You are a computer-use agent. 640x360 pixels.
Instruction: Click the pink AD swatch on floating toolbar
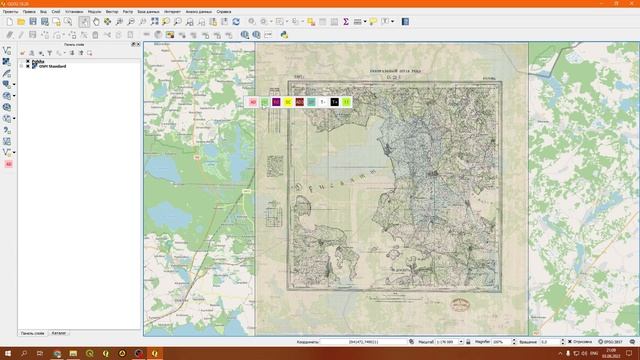click(x=253, y=102)
